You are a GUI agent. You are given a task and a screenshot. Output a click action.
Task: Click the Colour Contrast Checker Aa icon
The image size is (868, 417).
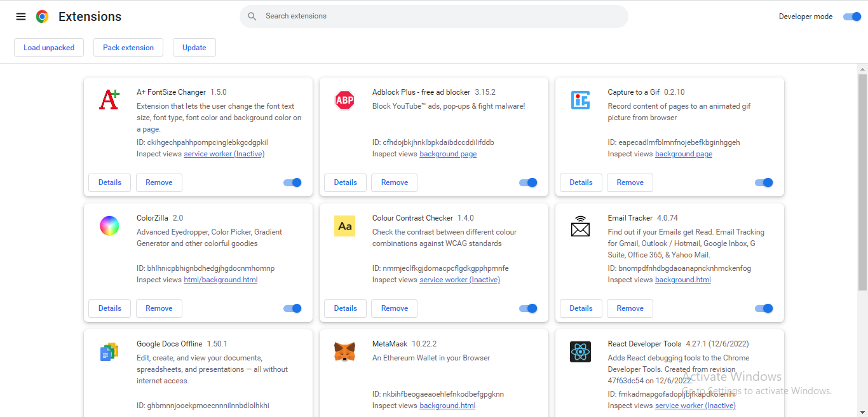coord(345,226)
